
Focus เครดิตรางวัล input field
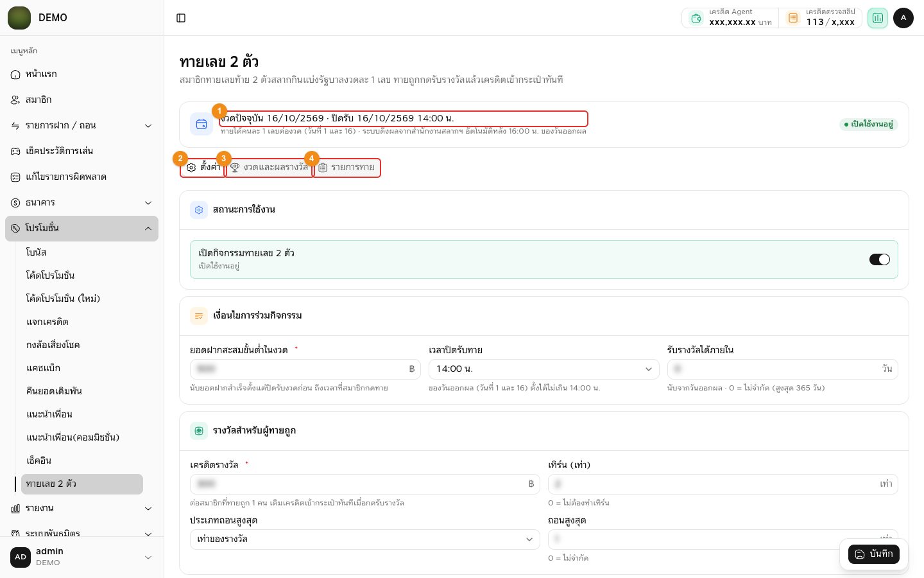coord(365,484)
